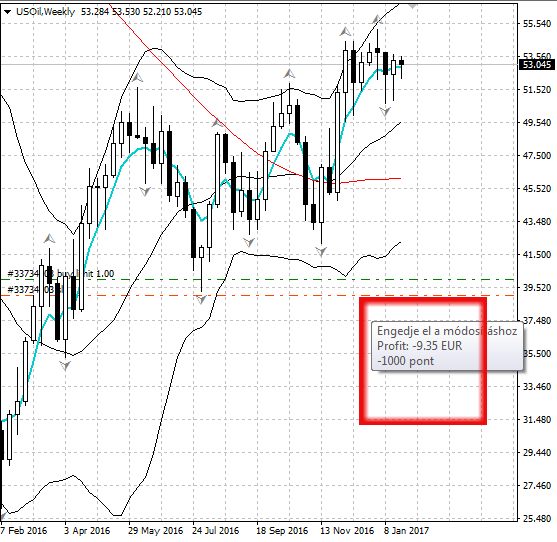Click the down fractal arrow under April 2016 low
The width and height of the screenshot is (557, 542).
[65, 365]
